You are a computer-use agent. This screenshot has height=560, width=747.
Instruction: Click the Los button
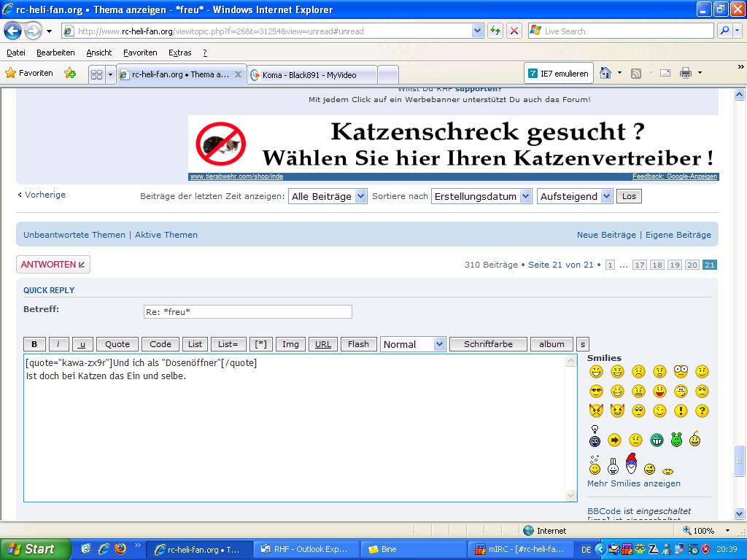(x=629, y=196)
